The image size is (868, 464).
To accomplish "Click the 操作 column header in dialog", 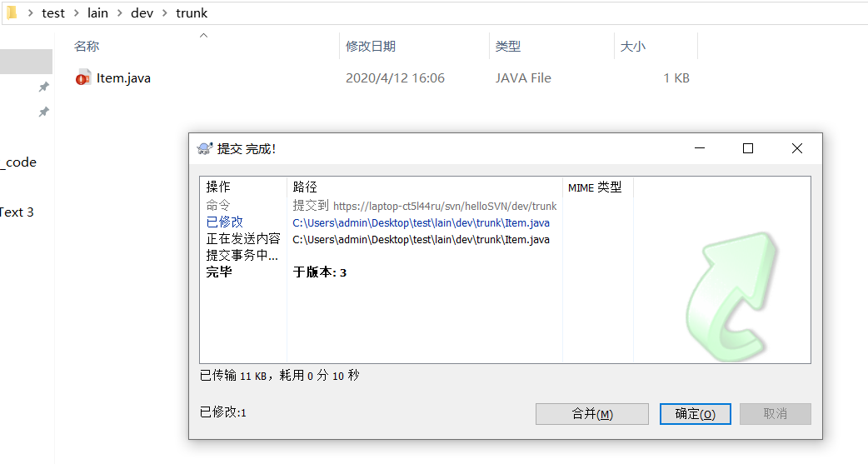I will click(x=218, y=187).
